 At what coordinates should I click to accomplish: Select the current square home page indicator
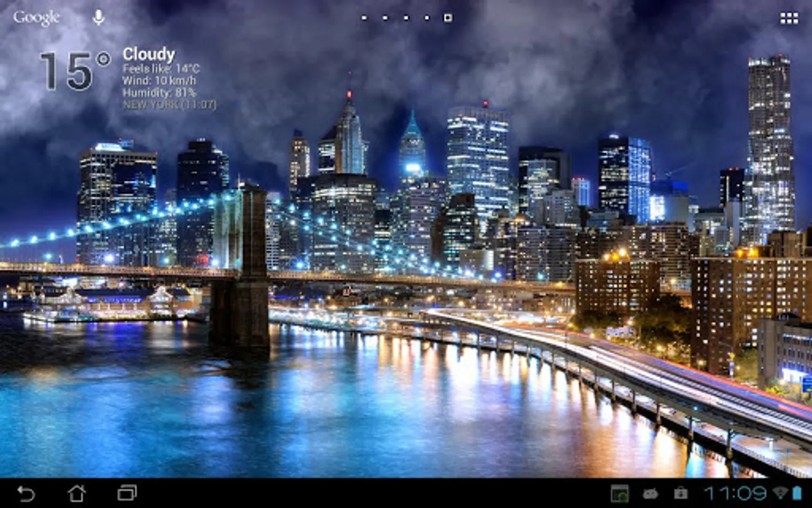(x=448, y=18)
